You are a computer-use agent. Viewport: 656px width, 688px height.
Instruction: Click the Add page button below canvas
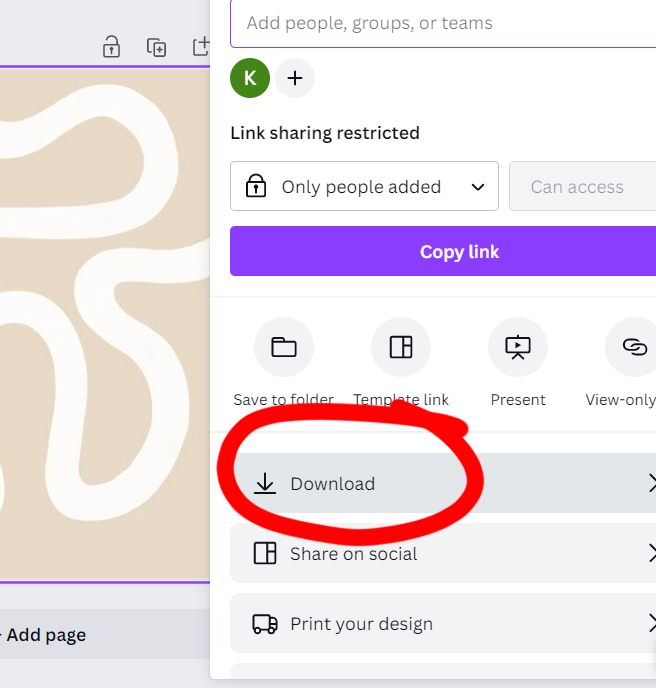tap(46, 635)
